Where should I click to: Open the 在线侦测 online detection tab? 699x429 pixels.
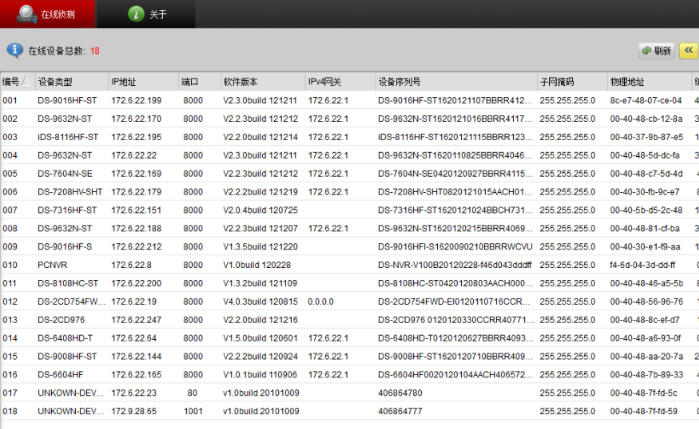coord(47,14)
